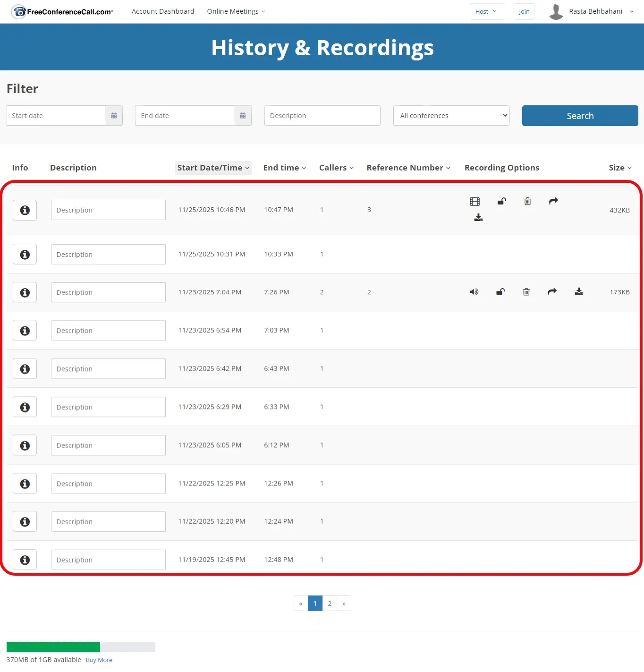Viewport: 644px width, 672px height.
Task: Open info for the 11/19/2025 12:45 PM conference
Action: pos(25,560)
